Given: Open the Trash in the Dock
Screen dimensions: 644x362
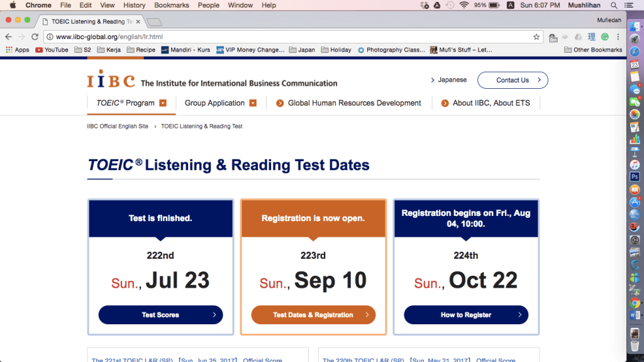Looking at the screenshot, I should [635, 345].
